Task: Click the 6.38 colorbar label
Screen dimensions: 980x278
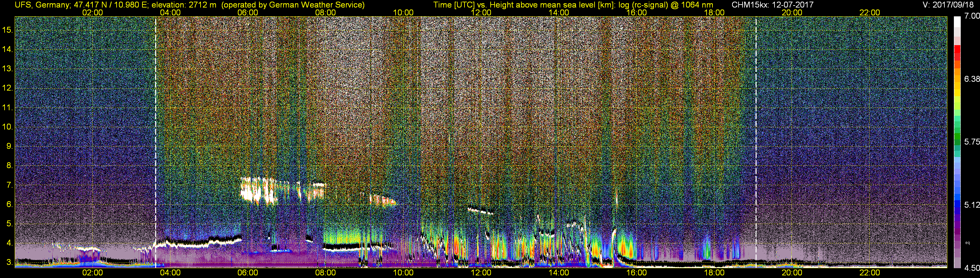Action: pyautogui.click(x=972, y=79)
